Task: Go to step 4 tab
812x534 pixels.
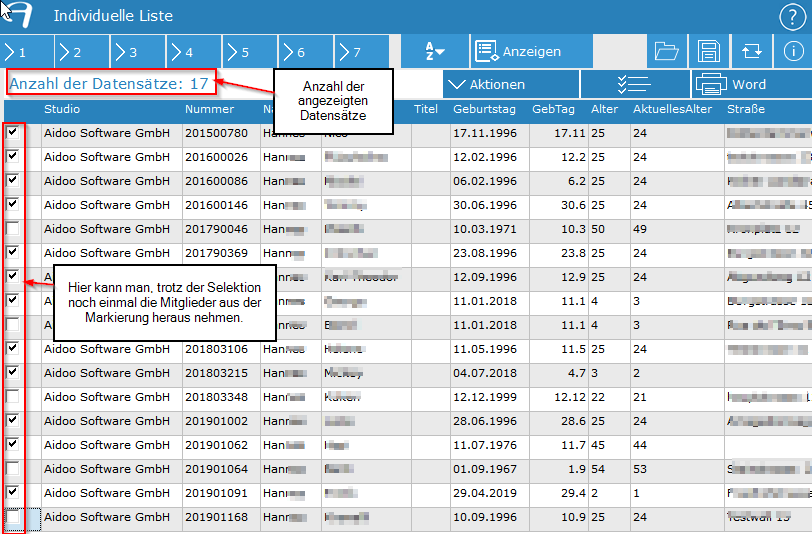Action: click(x=194, y=52)
